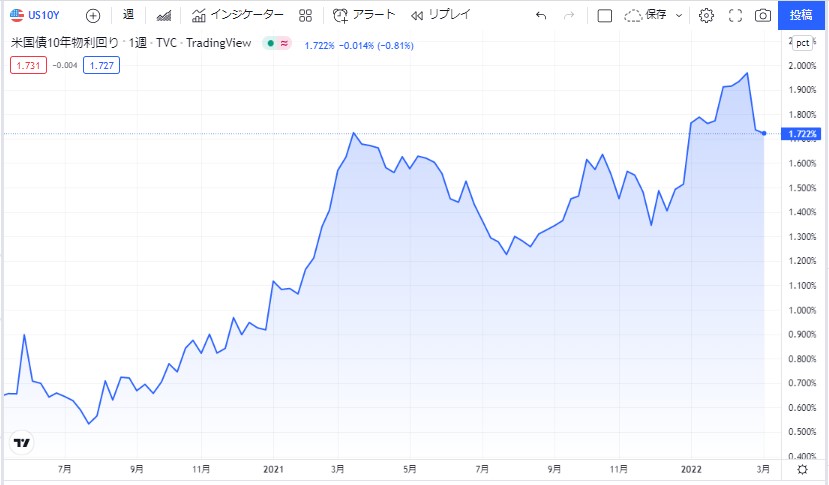The height and width of the screenshot is (485, 829).
Task: Open the アラート alert menu
Action: click(365, 15)
